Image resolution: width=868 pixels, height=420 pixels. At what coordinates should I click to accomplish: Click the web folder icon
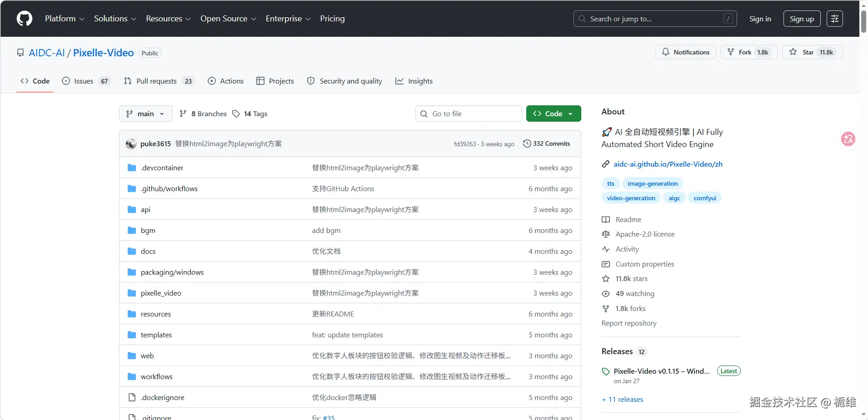click(x=132, y=356)
